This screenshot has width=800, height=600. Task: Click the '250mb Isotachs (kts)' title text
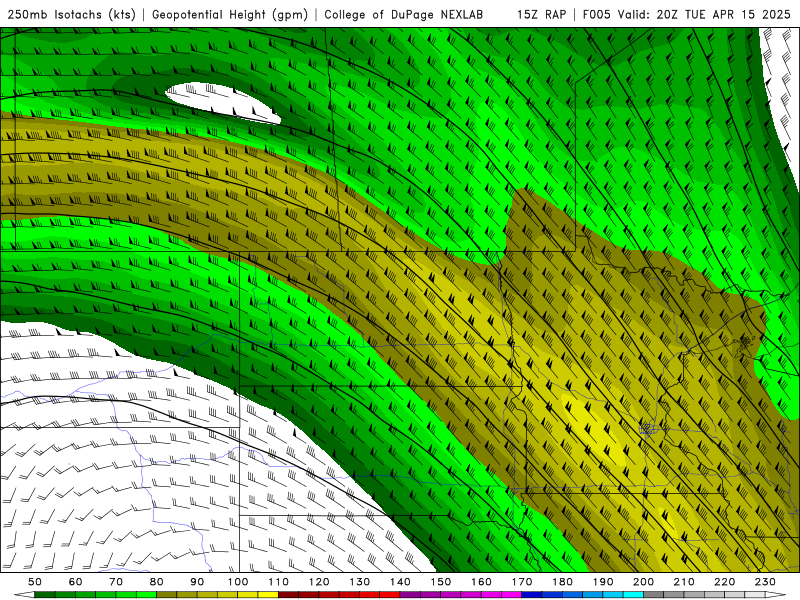coord(71,14)
